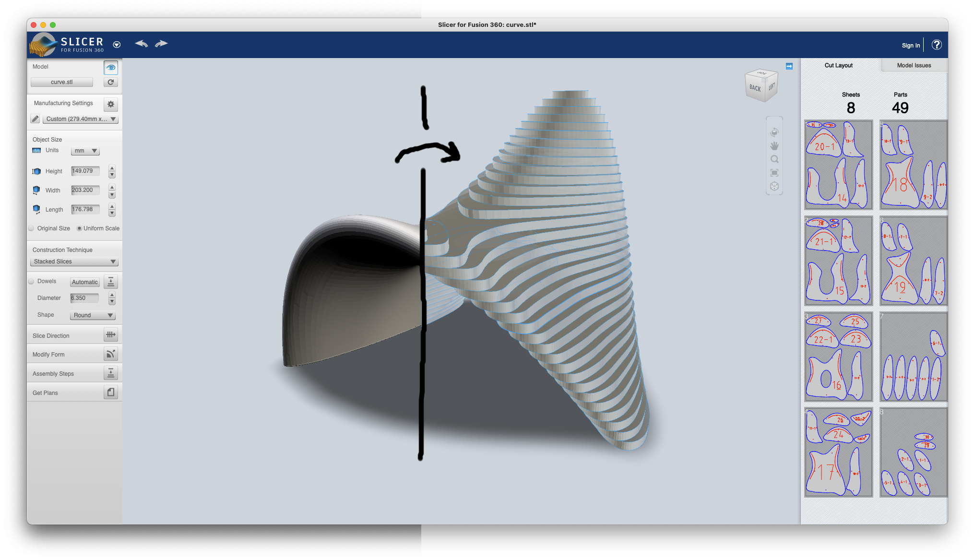Click the Assembly Steps label
This screenshot has height=560, width=975.
[53, 374]
